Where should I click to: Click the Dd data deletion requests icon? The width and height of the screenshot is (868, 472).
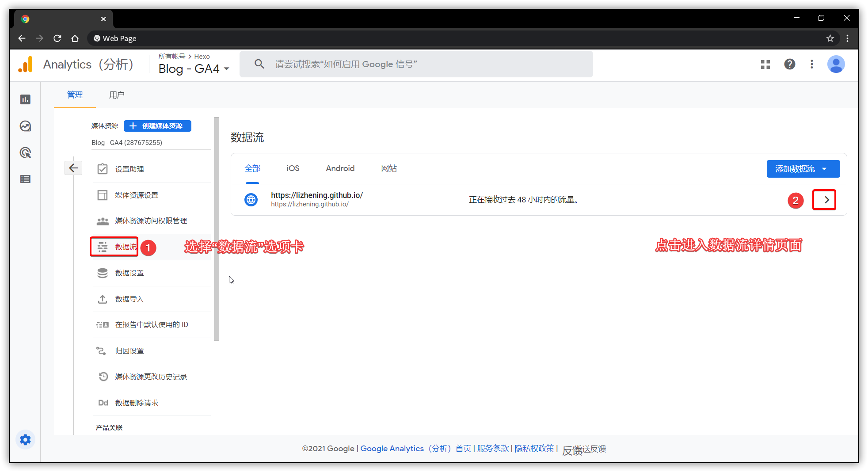[103, 403]
